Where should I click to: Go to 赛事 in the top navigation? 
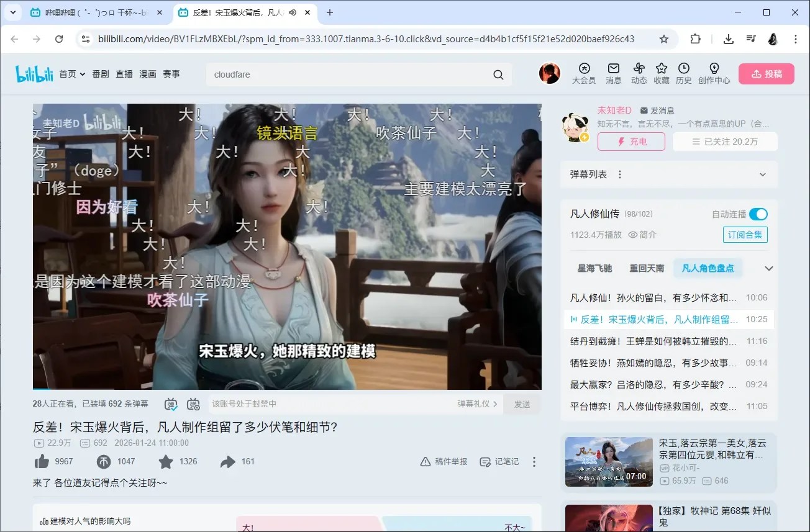[171, 74]
